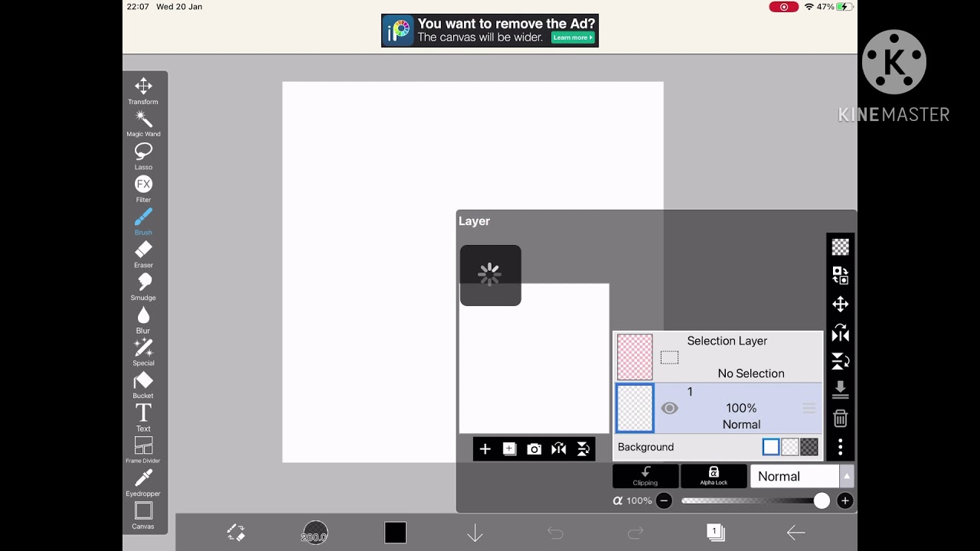Click the Learn more ad button
980x551 pixels.
pos(573,37)
